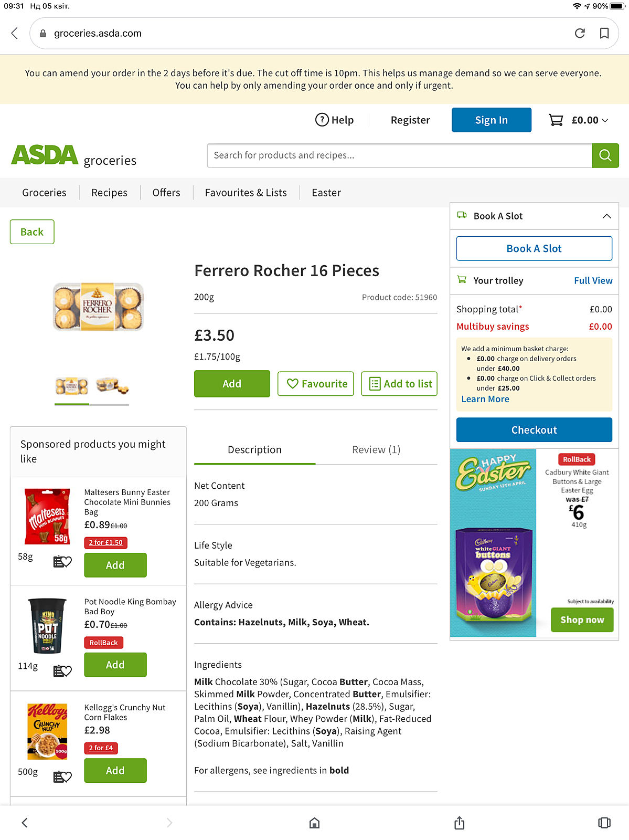Bookmark this page via bookmark icon
The height and width of the screenshot is (840, 629).
coord(604,33)
